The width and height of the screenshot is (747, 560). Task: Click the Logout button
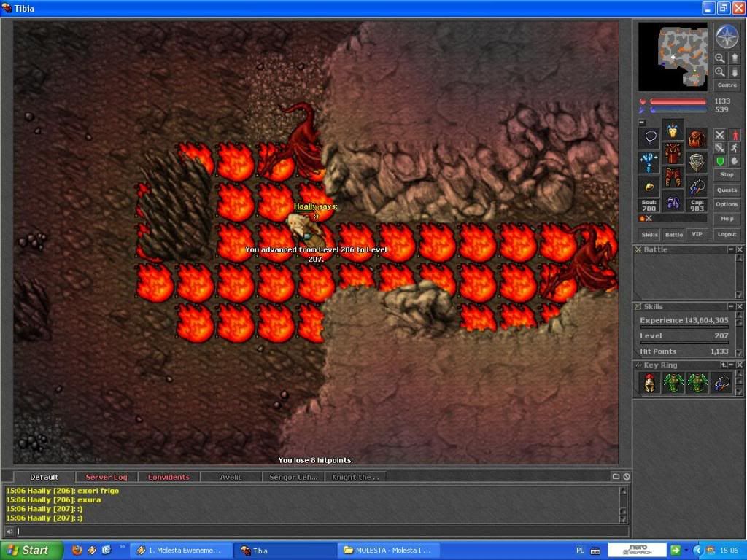click(x=727, y=234)
